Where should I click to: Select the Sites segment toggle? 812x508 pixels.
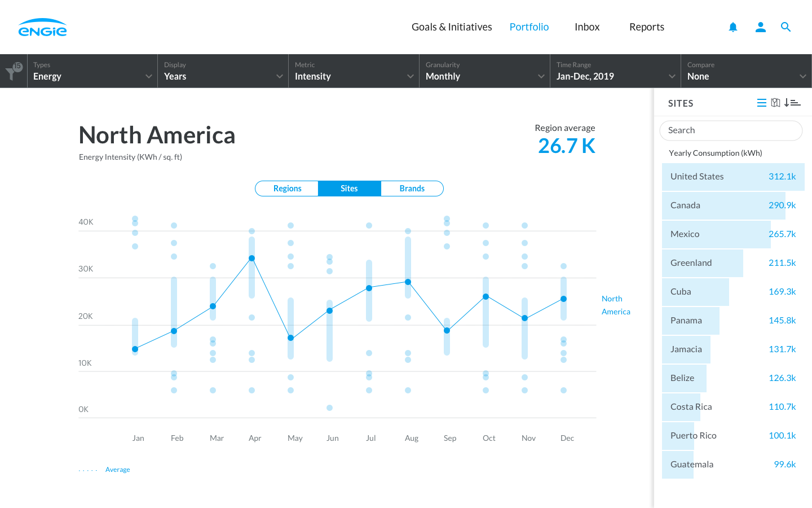point(349,189)
